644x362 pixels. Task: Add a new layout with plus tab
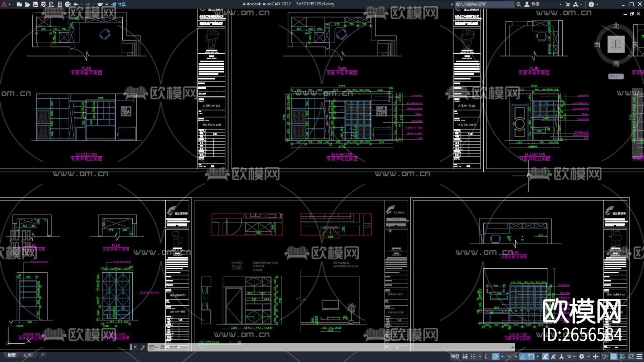coord(43,355)
